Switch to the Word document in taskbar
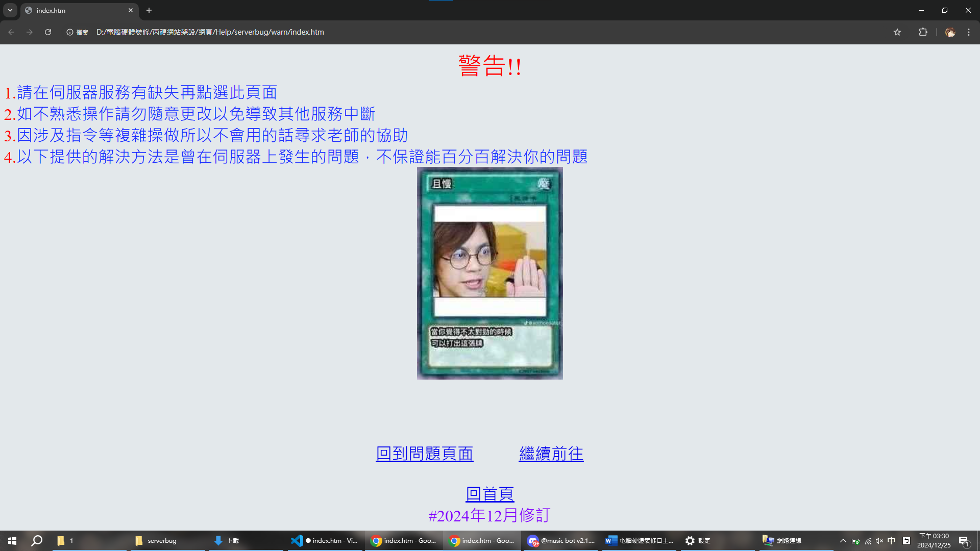This screenshot has width=980, height=551. point(639,541)
